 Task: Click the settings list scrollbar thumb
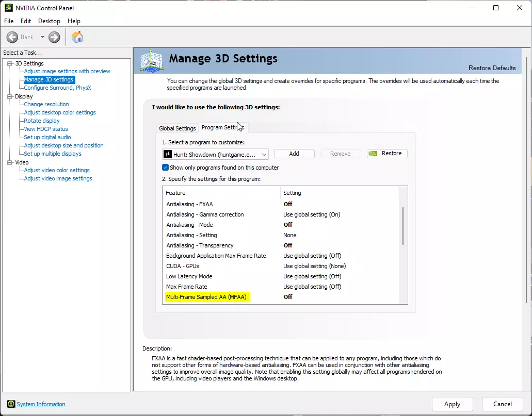click(x=402, y=225)
